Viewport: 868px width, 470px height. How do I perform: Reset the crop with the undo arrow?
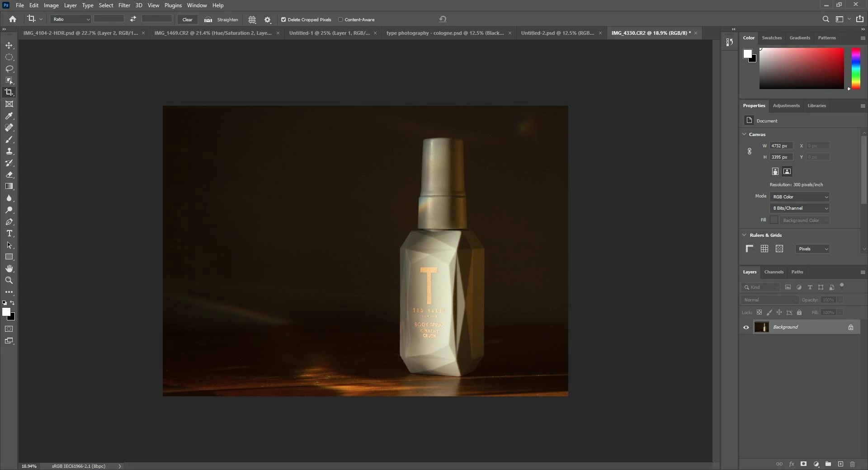coord(443,19)
